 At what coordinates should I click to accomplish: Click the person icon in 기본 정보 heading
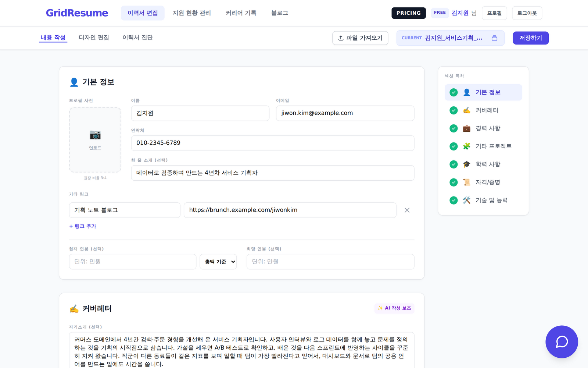pyautogui.click(x=74, y=82)
